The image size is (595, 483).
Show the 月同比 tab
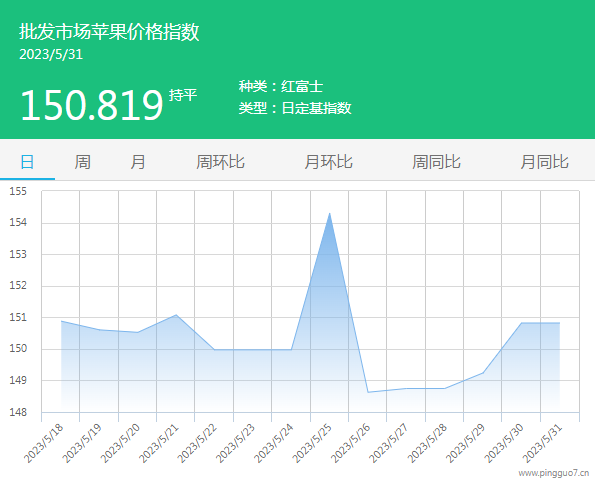(x=544, y=162)
